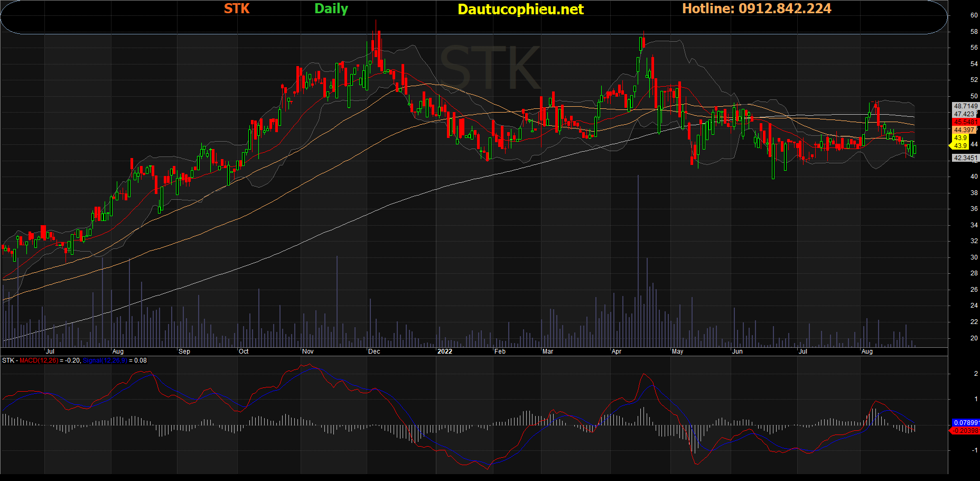Select the 42.3451 price tag
Viewport: 980px width, 481px height.
tap(966, 158)
